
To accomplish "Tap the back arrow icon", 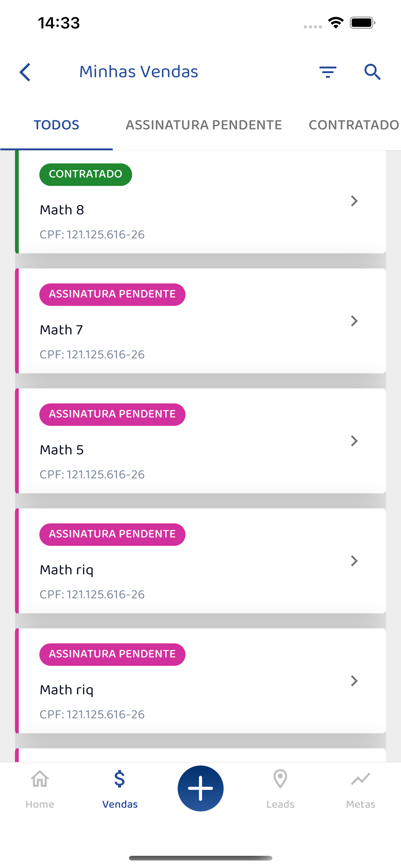I will click(25, 72).
